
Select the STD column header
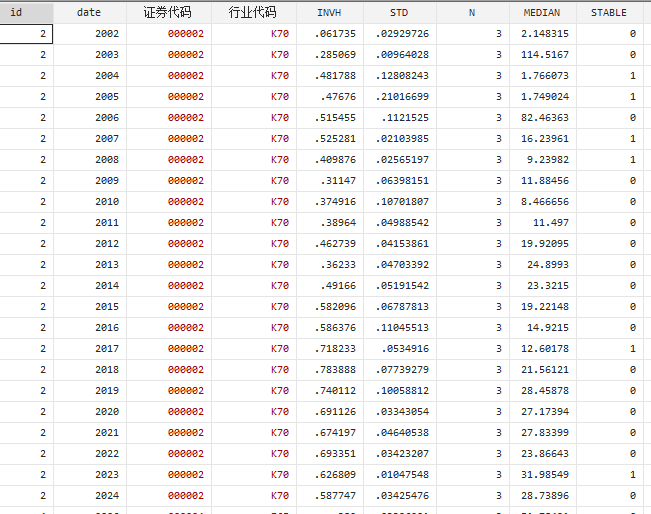(x=399, y=13)
